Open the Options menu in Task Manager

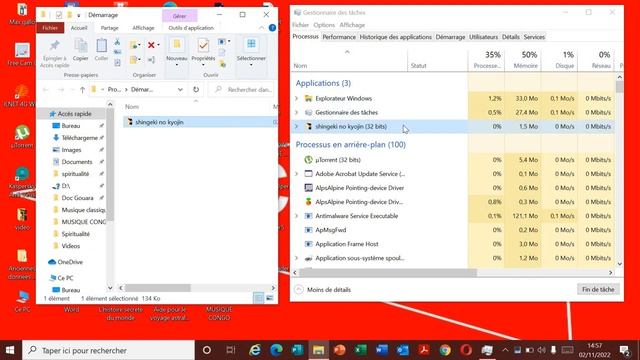coord(324,25)
